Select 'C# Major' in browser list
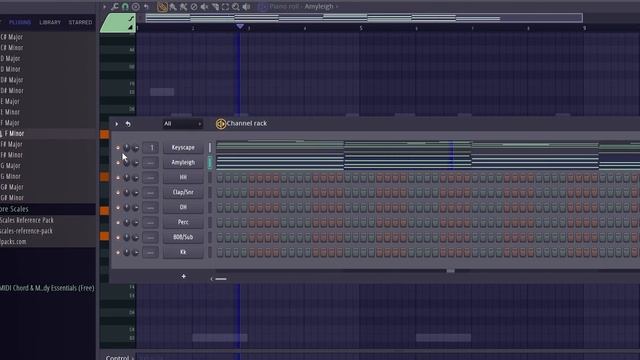Screen dimensions: 640x360 [12, 37]
